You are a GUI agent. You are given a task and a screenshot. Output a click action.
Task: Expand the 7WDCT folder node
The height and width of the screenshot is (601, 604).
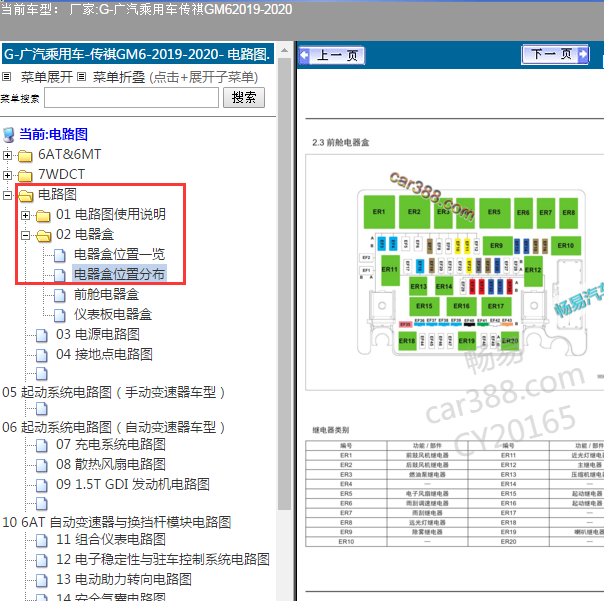(7, 175)
